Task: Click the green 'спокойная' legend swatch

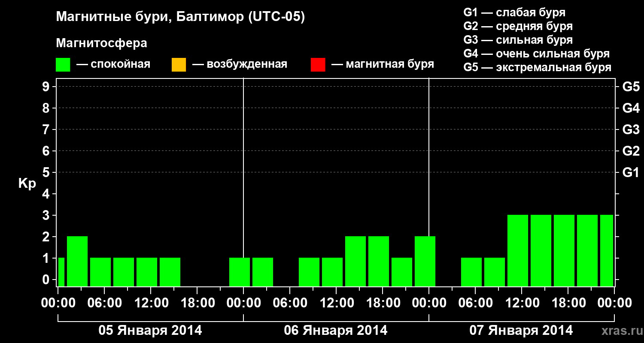Action: [x=63, y=64]
